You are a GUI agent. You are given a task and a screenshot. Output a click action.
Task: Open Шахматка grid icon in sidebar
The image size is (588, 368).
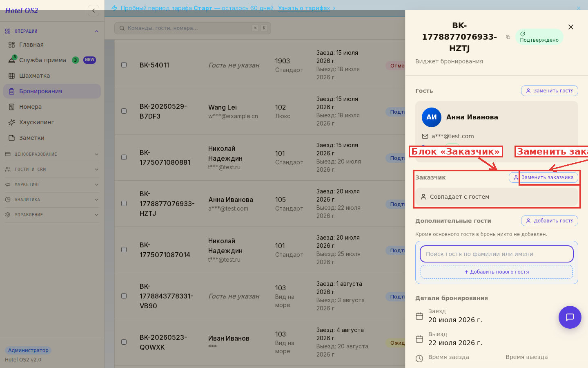(x=11, y=76)
